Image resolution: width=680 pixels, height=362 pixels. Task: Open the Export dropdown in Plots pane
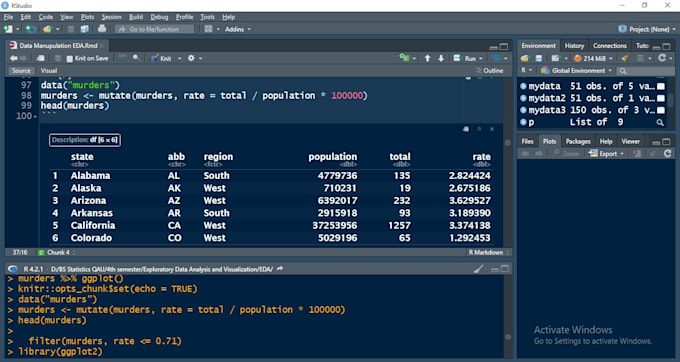pyautogui.click(x=606, y=153)
